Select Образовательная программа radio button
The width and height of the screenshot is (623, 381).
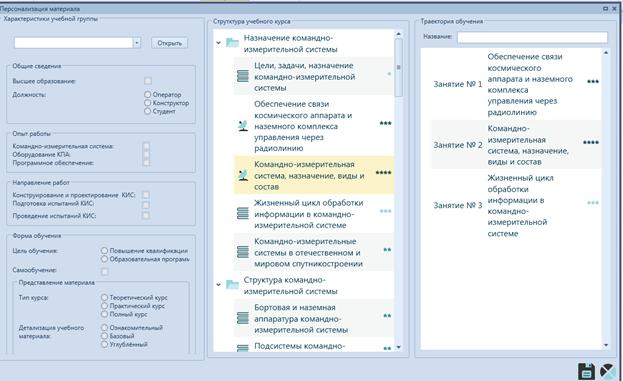point(104,259)
